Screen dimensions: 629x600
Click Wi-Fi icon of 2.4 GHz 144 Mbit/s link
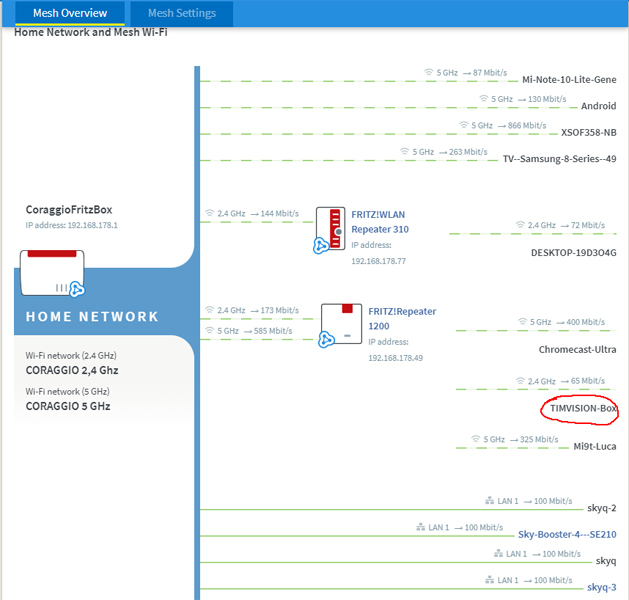(209, 213)
